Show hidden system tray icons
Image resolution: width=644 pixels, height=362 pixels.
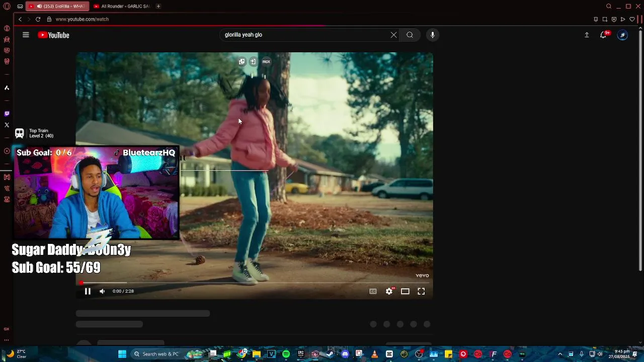pyautogui.click(x=560, y=354)
